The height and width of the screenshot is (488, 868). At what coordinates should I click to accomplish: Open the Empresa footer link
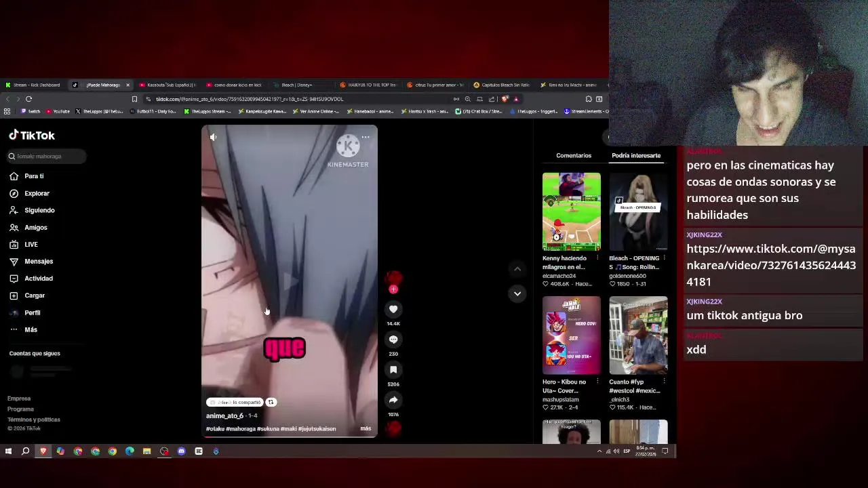tap(19, 399)
